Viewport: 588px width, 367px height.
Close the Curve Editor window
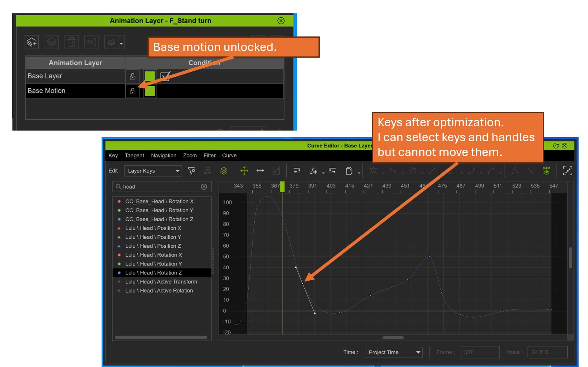pos(564,145)
